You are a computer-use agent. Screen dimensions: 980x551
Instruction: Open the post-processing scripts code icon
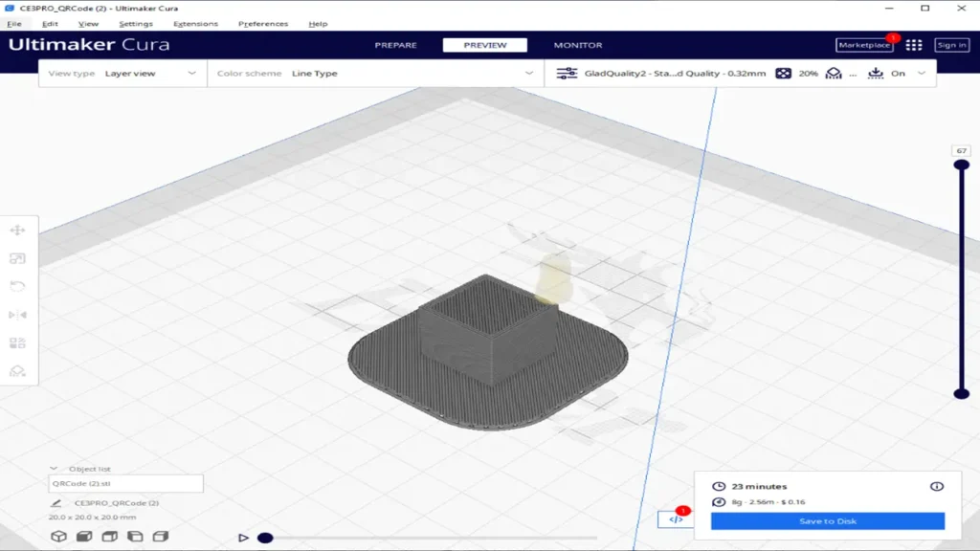pyautogui.click(x=676, y=519)
